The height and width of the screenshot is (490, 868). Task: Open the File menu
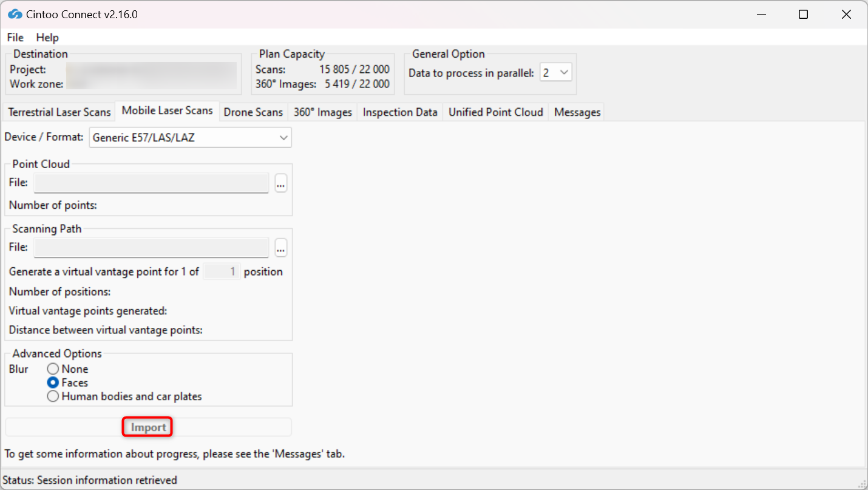pos(15,38)
